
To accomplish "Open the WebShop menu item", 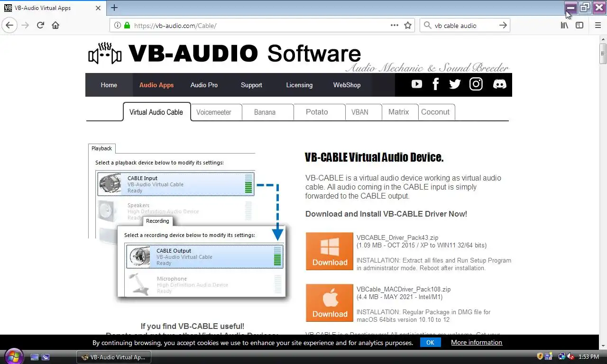I will click(x=347, y=85).
